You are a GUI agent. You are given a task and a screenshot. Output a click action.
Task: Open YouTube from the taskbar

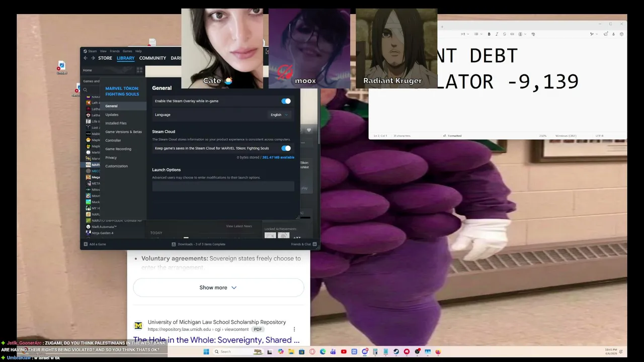(344, 351)
